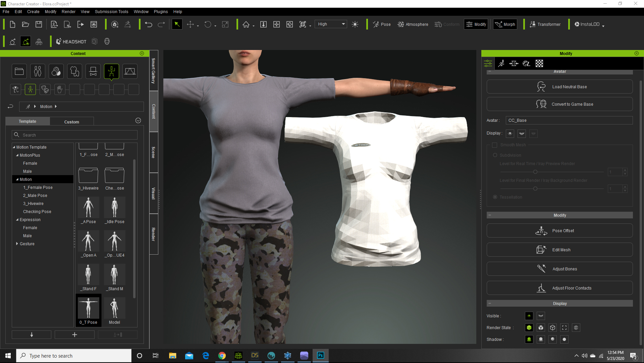Open the Plugins menu

(x=161, y=11)
